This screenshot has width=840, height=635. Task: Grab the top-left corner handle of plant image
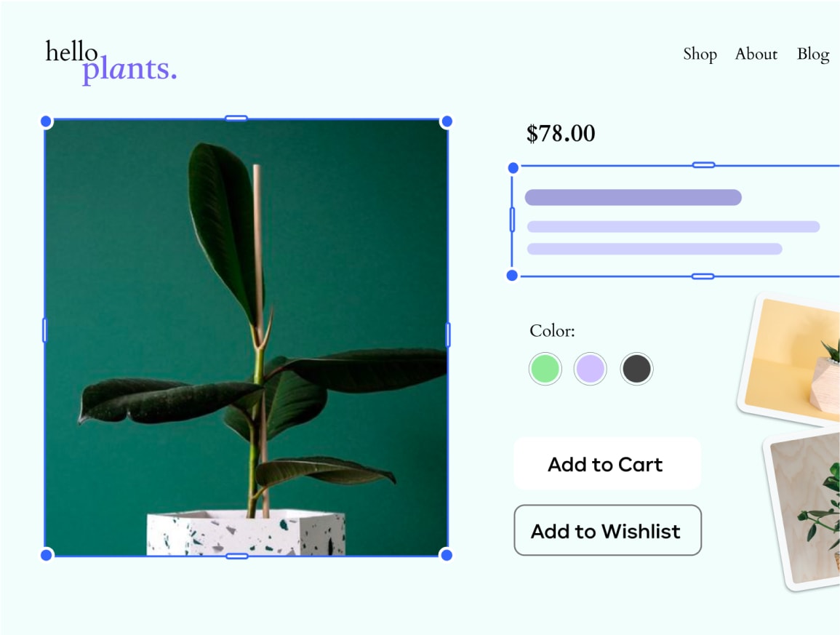[x=46, y=121]
